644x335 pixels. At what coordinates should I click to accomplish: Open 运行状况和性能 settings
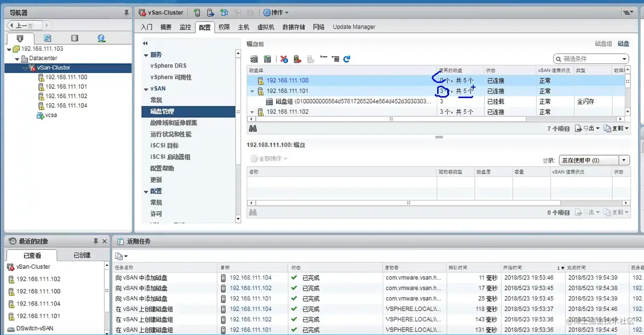click(171, 134)
